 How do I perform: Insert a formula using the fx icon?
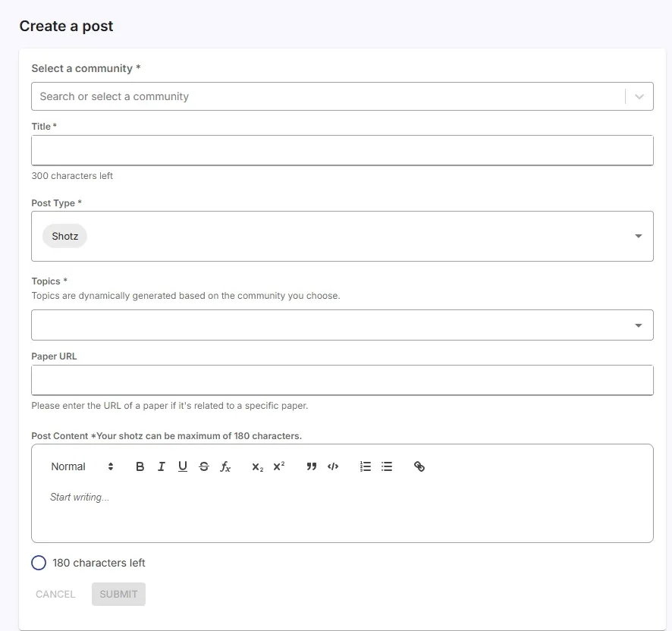tap(225, 466)
